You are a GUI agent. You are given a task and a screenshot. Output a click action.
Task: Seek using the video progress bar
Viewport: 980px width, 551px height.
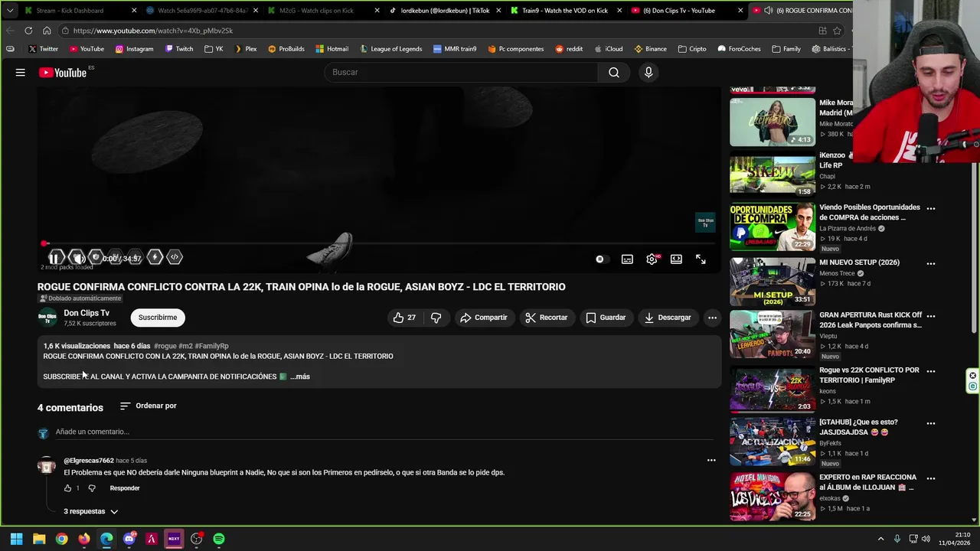tap(379, 244)
